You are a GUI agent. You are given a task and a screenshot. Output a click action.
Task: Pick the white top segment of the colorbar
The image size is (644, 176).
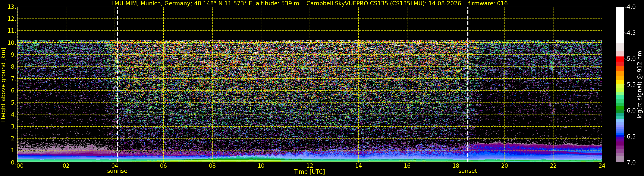tap(620, 25)
